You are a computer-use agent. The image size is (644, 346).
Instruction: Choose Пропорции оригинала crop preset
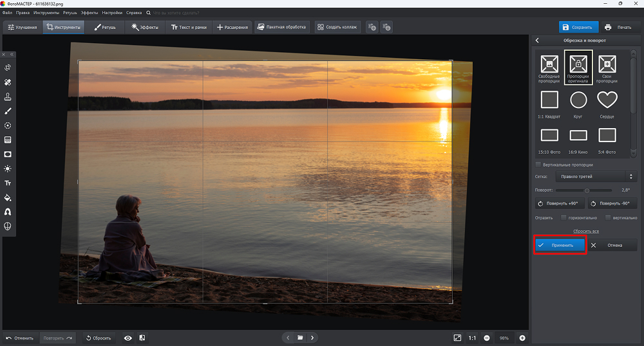click(x=578, y=68)
